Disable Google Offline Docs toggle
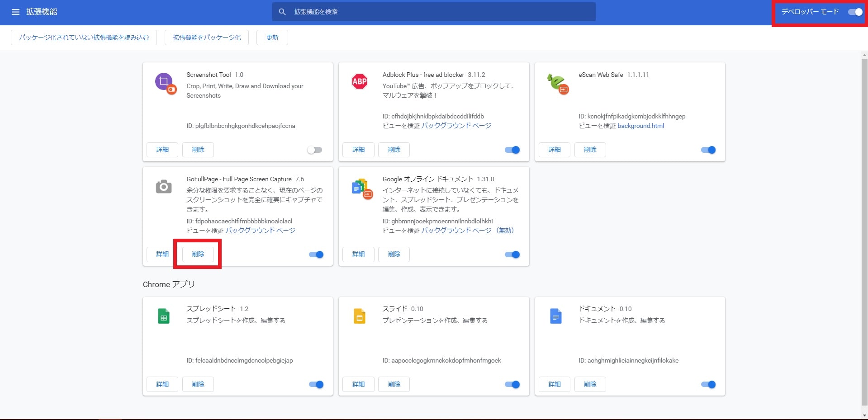The height and width of the screenshot is (420, 868). [x=512, y=255]
